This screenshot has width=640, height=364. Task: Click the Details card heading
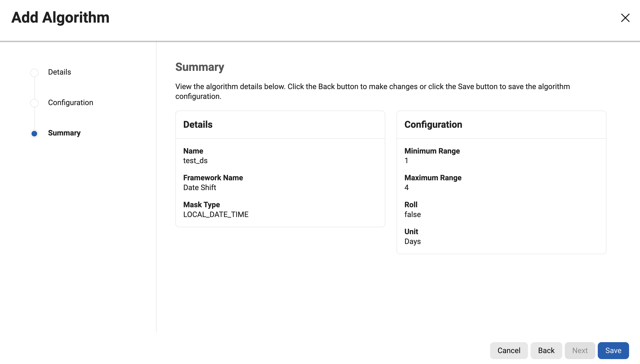point(198,125)
